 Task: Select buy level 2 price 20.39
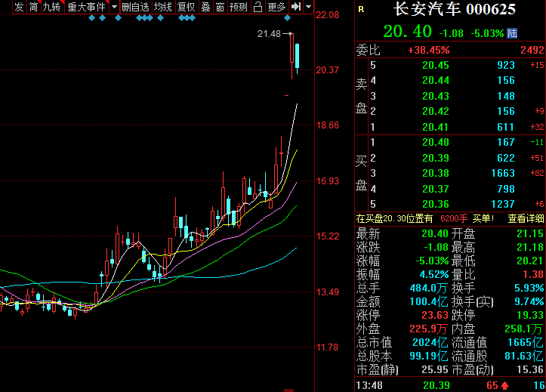[436, 158]
